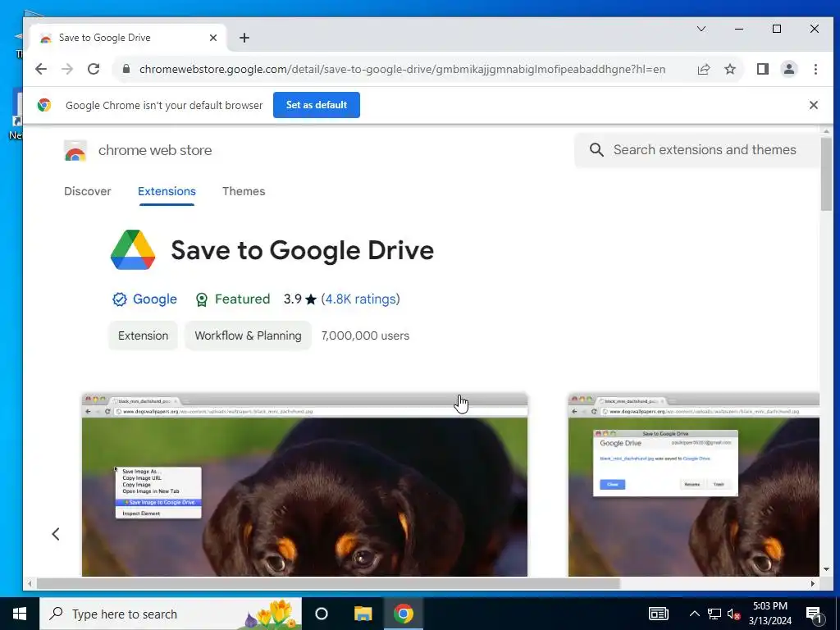Open a new tab with the plus button
The height and width of the screenshot is (630, 840).
244,38
